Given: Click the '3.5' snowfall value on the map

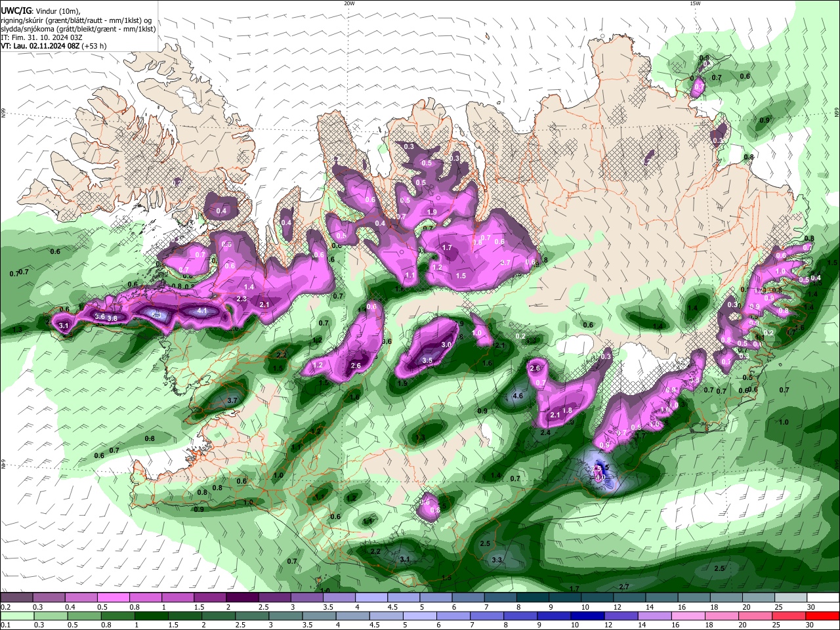Looking at the screenshot, I should pos(427,360).
